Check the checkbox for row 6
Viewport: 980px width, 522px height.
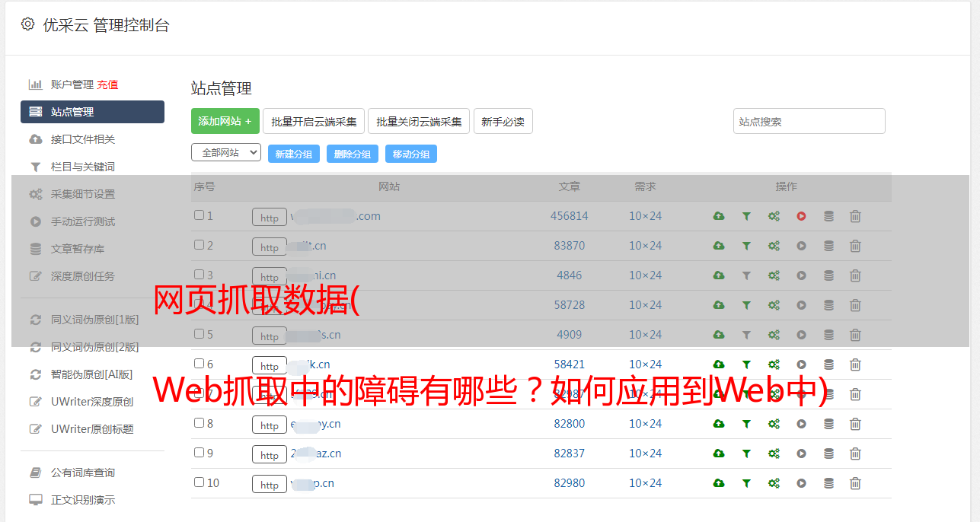[199, 364]
